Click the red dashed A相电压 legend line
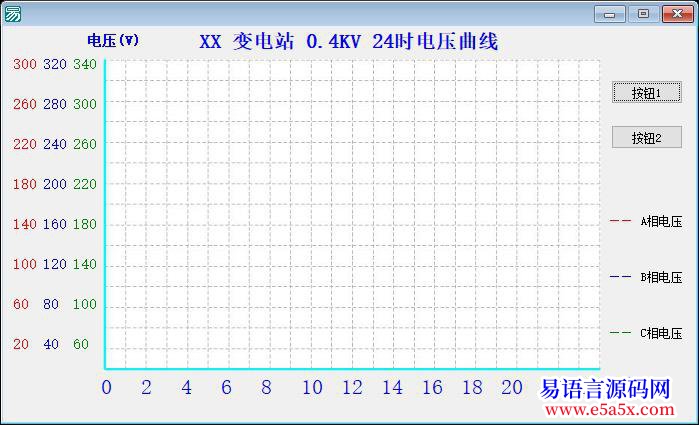Image resolution: width=699 pixels, height=425 pixels. (x=621, y=220)
